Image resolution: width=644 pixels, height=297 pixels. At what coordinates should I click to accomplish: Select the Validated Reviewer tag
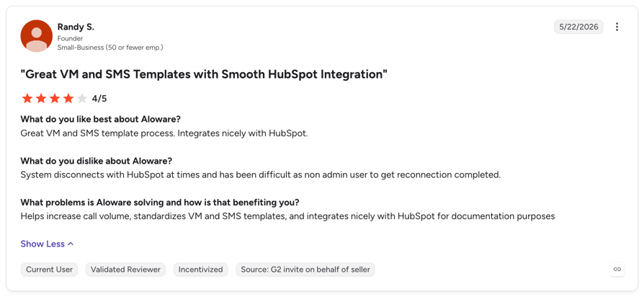(x=125, y=270)
